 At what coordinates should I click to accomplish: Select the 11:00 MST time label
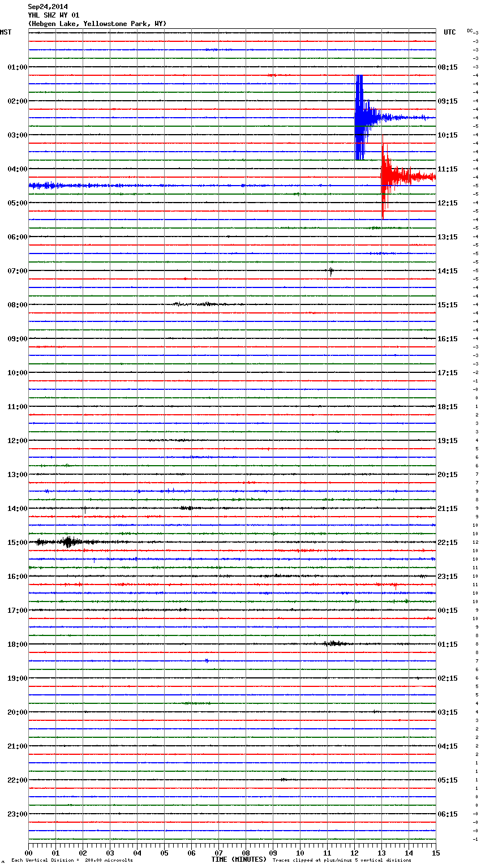18,407
